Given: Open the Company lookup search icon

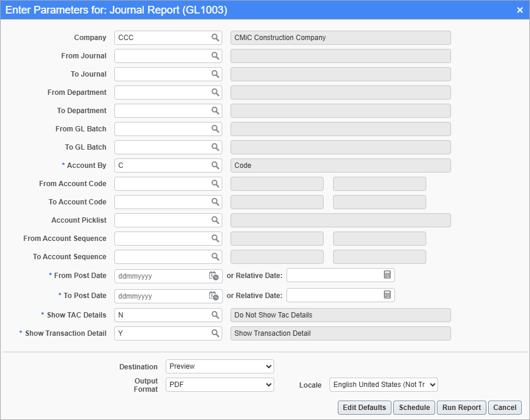Looking at the screenshot, I should coord(215,37).
